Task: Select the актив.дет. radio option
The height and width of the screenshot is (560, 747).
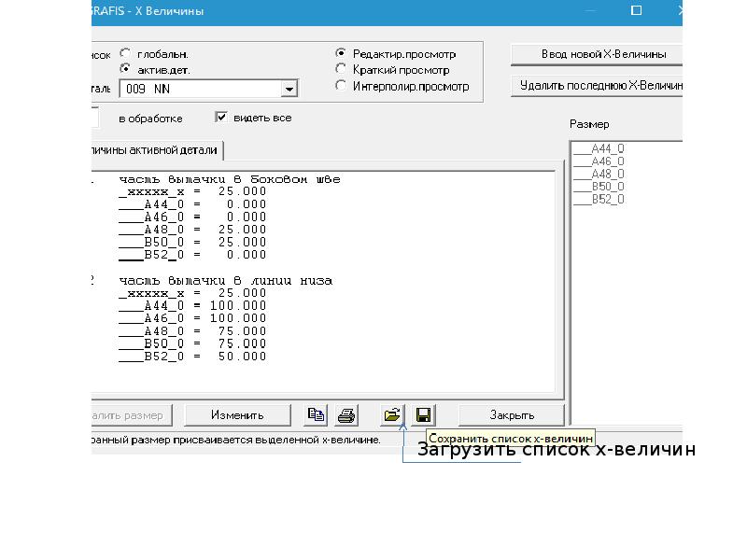Action: click(x=125, y=68)
